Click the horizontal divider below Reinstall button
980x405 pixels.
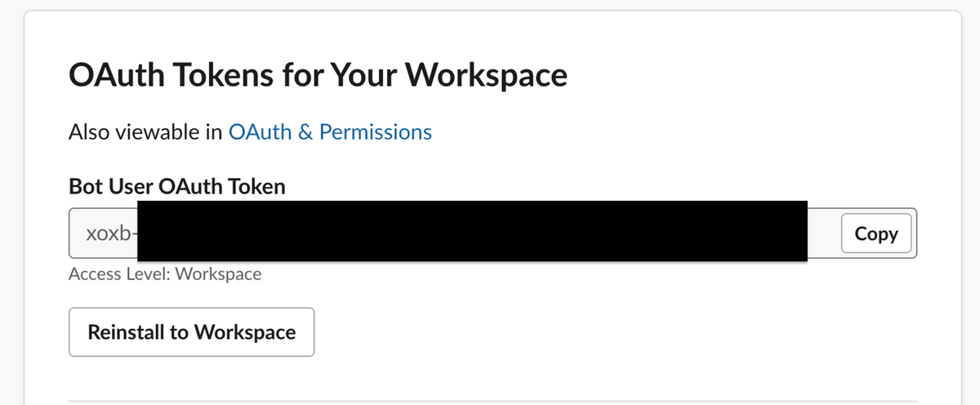(x=492, y=401)
